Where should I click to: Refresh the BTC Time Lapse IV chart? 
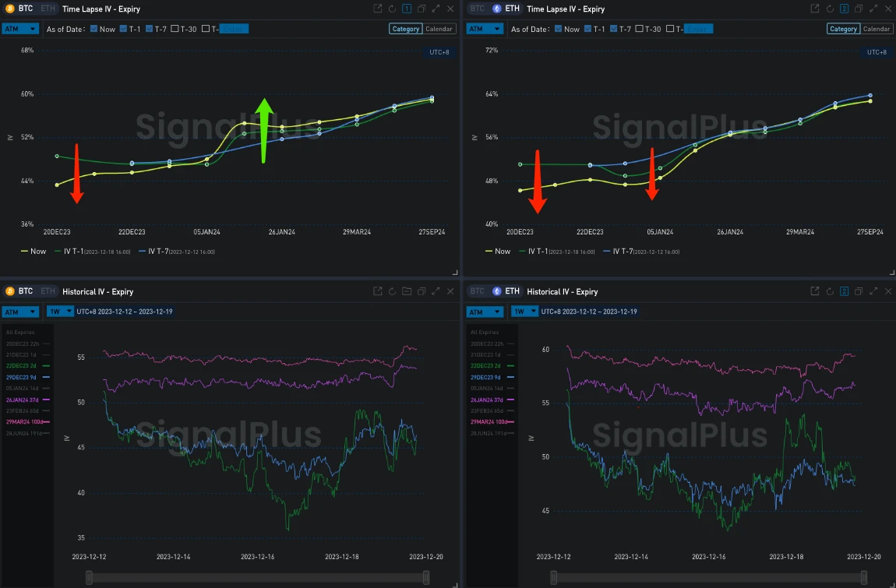coord(392,9)
